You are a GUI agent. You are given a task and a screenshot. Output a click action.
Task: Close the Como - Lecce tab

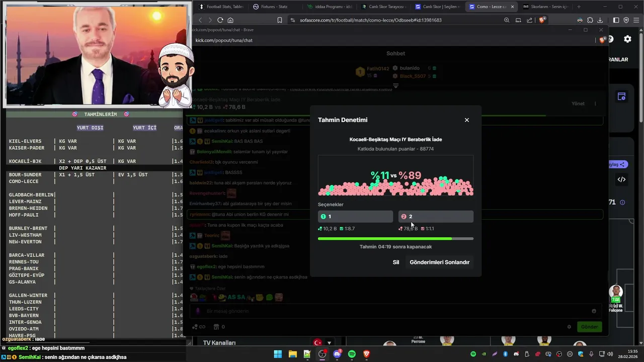pyautogui.click(x=513, y=7)
